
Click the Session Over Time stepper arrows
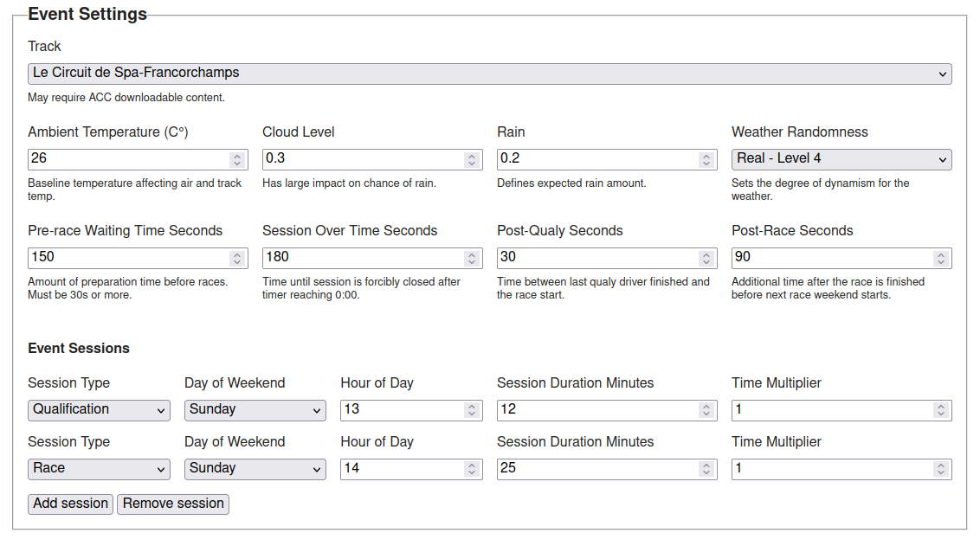tap(471, 259)
